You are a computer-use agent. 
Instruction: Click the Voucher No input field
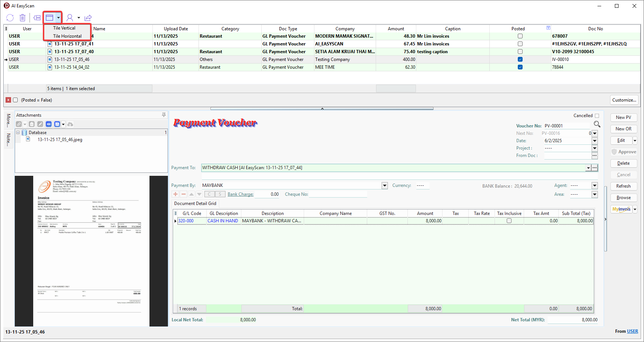(x=566, y=126)
